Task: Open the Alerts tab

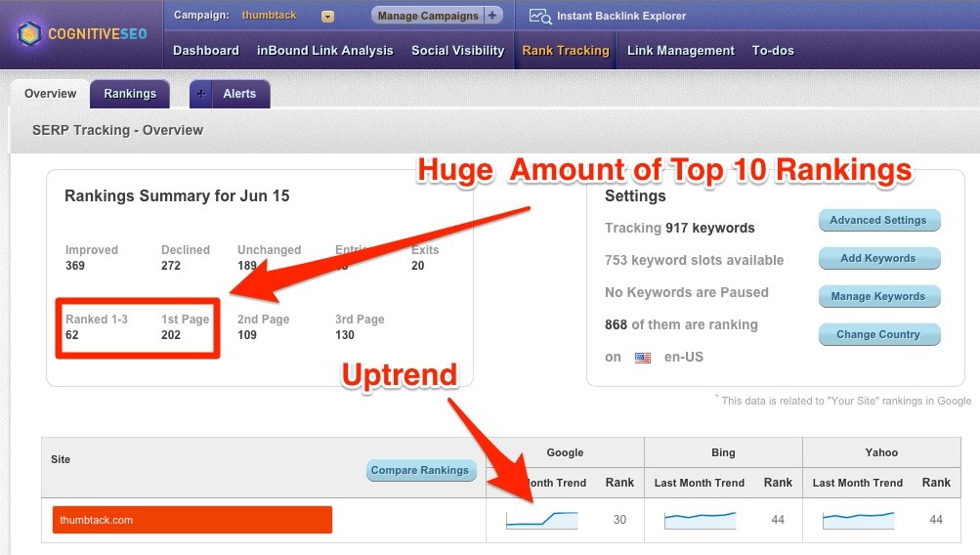Action: [x=240, y=94]
